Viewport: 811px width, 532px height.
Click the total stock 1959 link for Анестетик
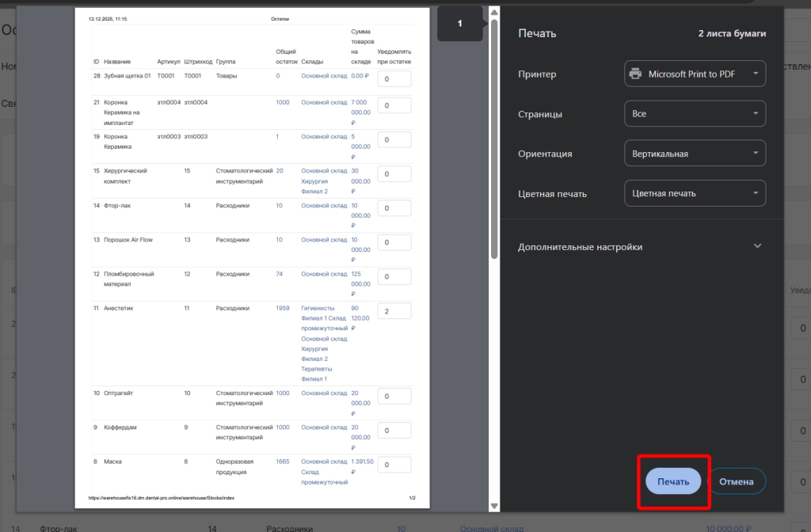coord(283,308)
